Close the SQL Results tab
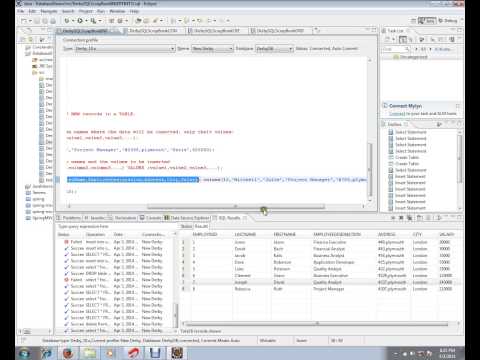480x360 pixels. pos(245,218)
